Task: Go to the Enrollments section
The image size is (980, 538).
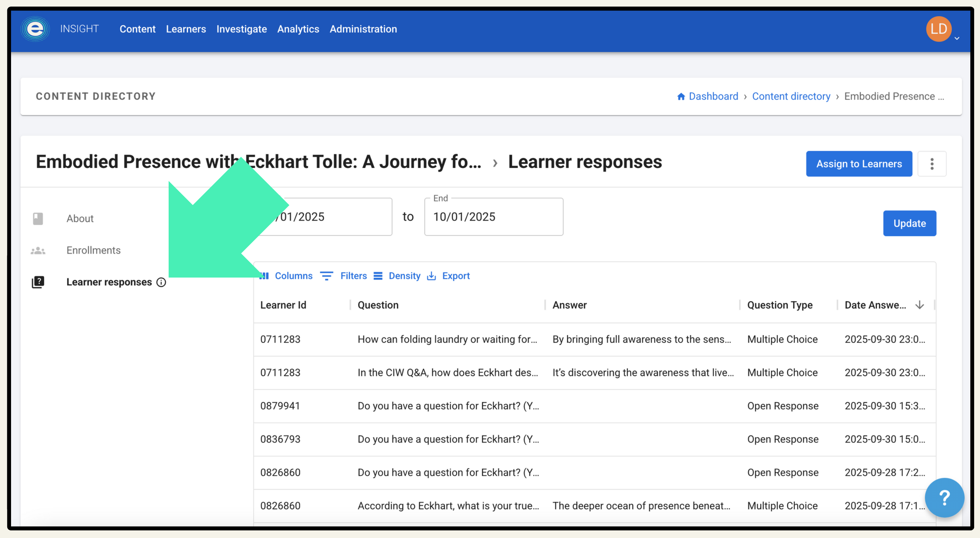Action: click(93, 250)
